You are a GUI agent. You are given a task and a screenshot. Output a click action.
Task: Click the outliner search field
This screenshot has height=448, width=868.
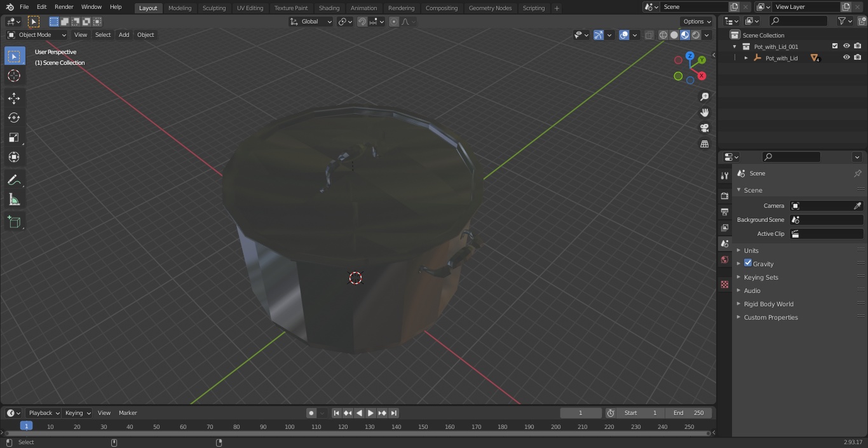(x=798, y=21)
